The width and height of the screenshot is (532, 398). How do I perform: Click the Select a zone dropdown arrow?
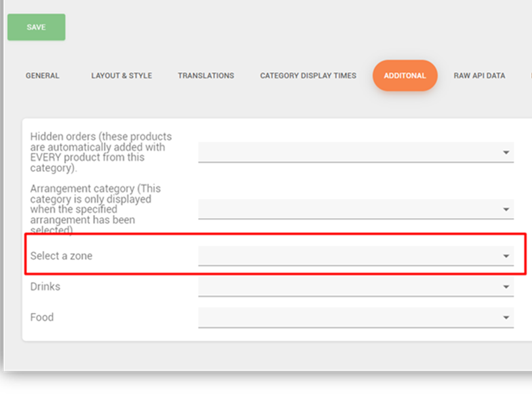(506, 256)
